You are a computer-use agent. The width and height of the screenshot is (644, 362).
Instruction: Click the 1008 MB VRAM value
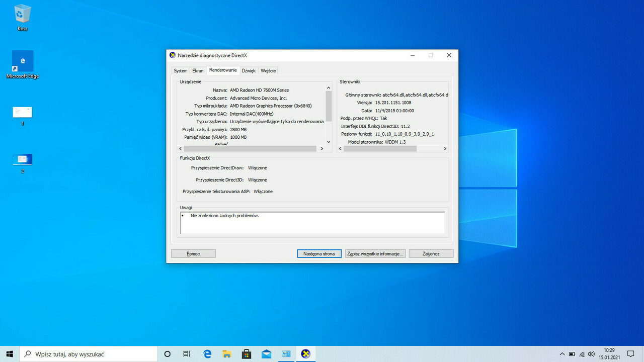pyautogui.click(x=238, y=137)
